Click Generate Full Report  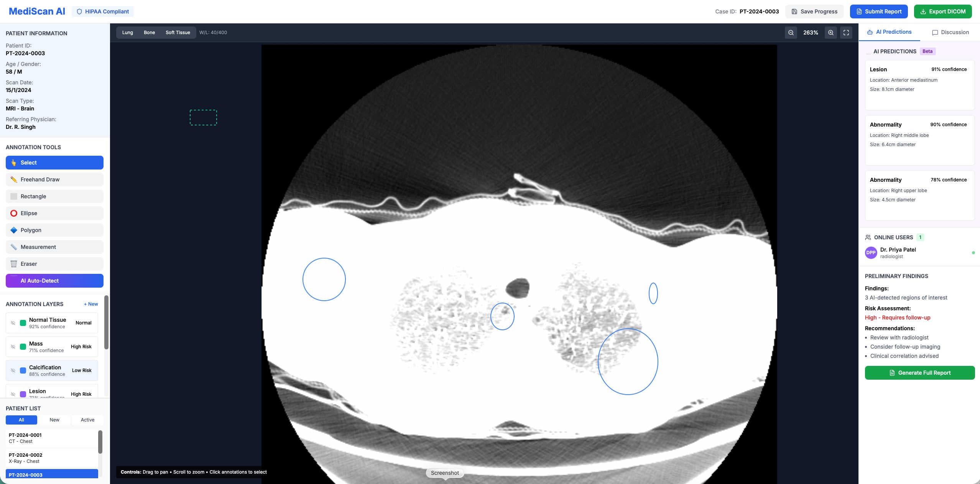tap(919, 372)
